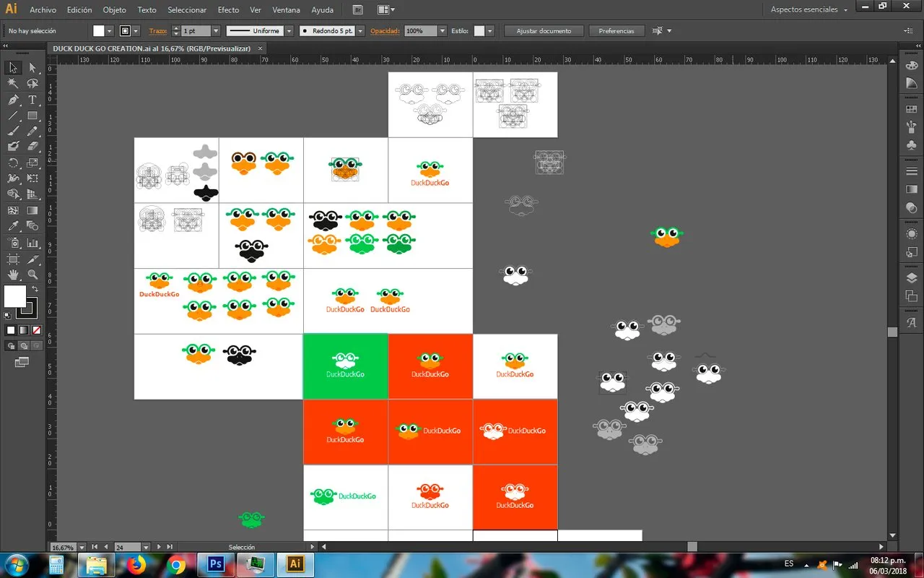The height and width of the screenshot is (578, 924).
Task: Change screen mode button
Action: 22,361
